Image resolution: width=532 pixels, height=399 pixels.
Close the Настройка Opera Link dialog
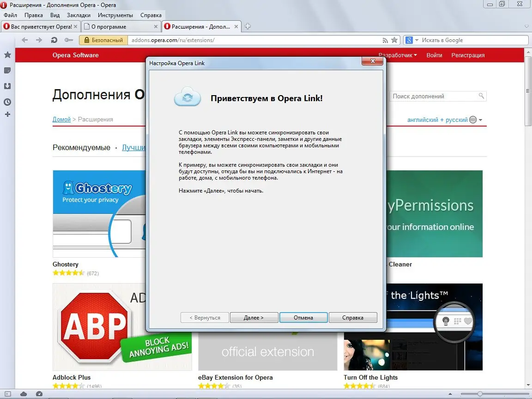(x=372, y=61)
